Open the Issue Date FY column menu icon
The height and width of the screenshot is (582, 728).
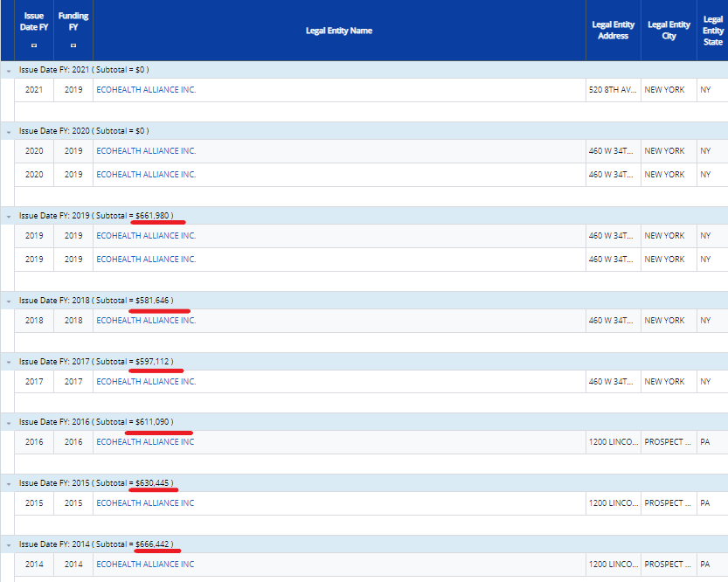34,45
